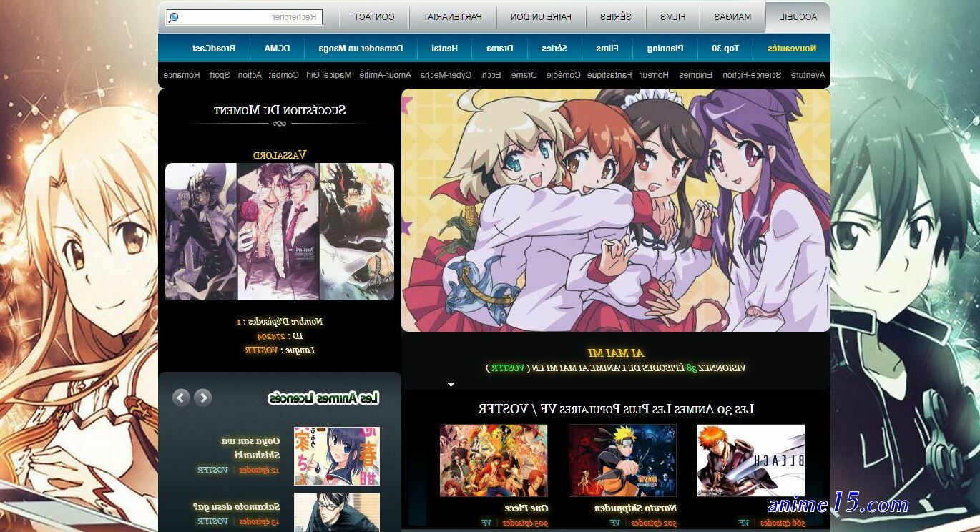Open the FILMS top tab
The width and height of the screenshot is (980, 532).
click(x=672, y=17)
